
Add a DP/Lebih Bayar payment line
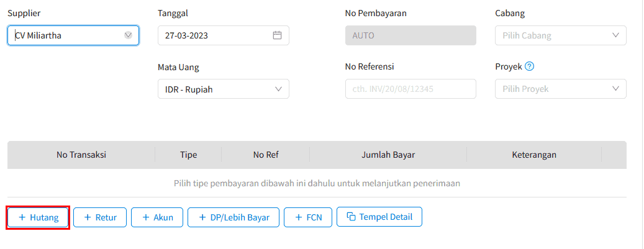[234, 217]
